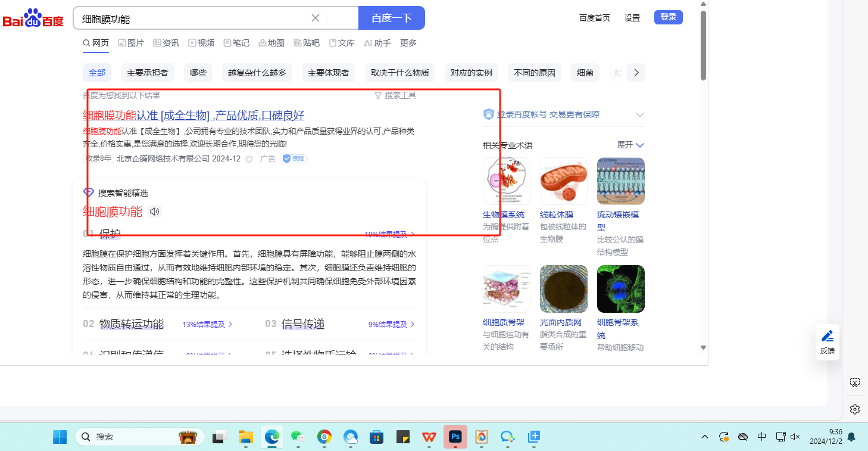The height and width of the screenshot is (451, 868).
Task: Open the 线粒体膜 thumbnail image
Action: [x=563, y=181]
